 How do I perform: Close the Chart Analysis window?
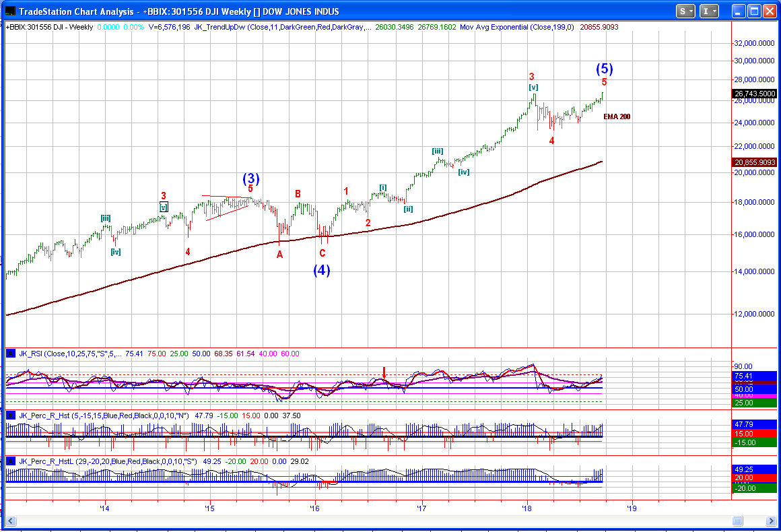tap(770, 11)
